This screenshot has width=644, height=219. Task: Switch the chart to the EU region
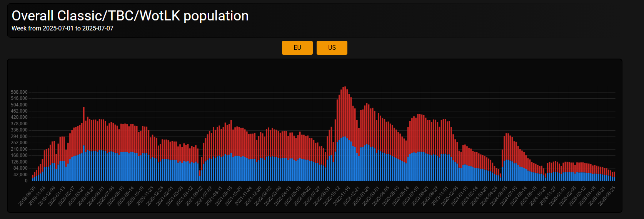click(297, 48)
